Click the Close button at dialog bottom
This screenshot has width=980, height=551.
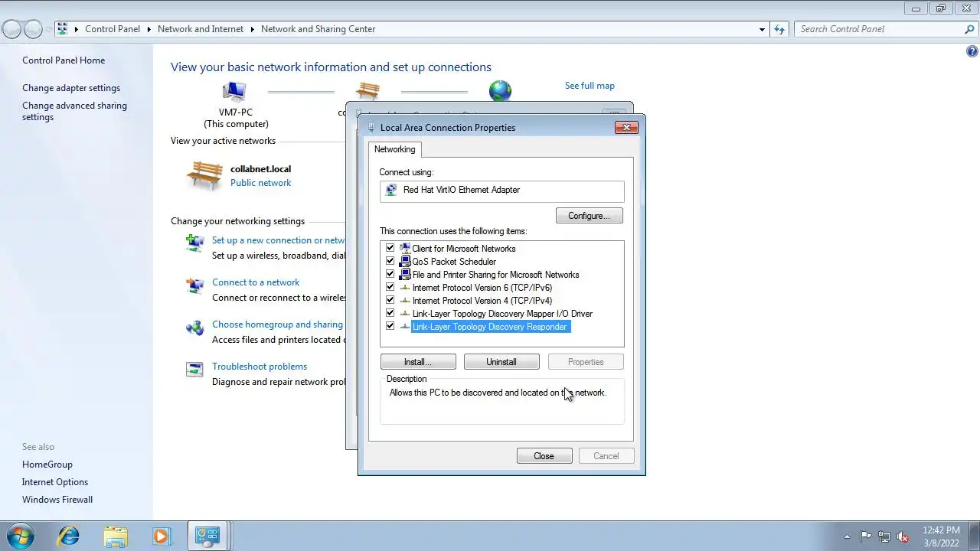(544, 456)
